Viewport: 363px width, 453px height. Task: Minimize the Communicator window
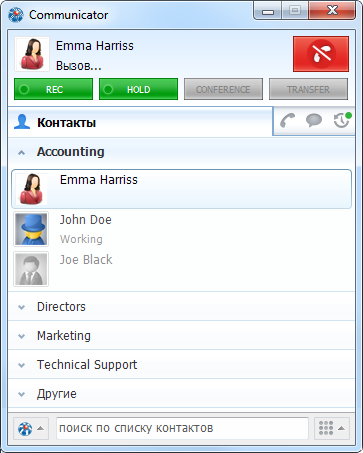[268, 11]
